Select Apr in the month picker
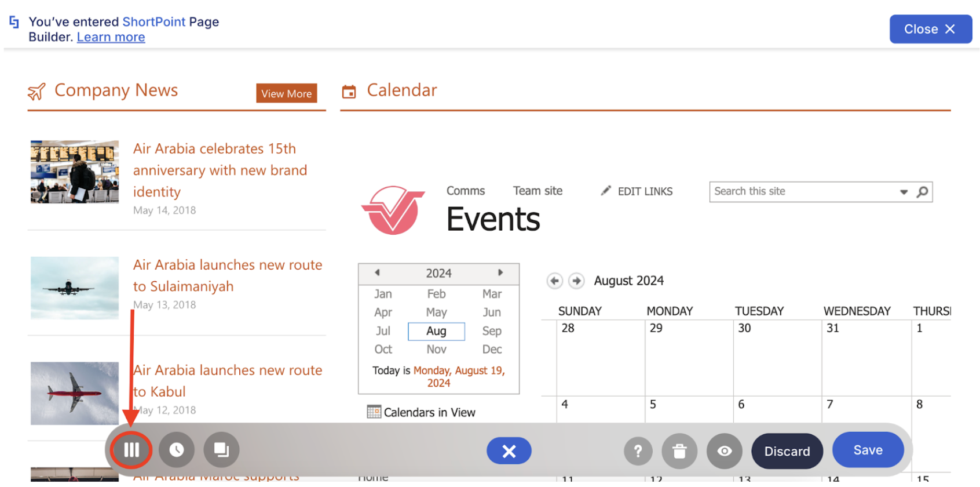The width and height of the screenshot is (980, 487). point(383,312)
